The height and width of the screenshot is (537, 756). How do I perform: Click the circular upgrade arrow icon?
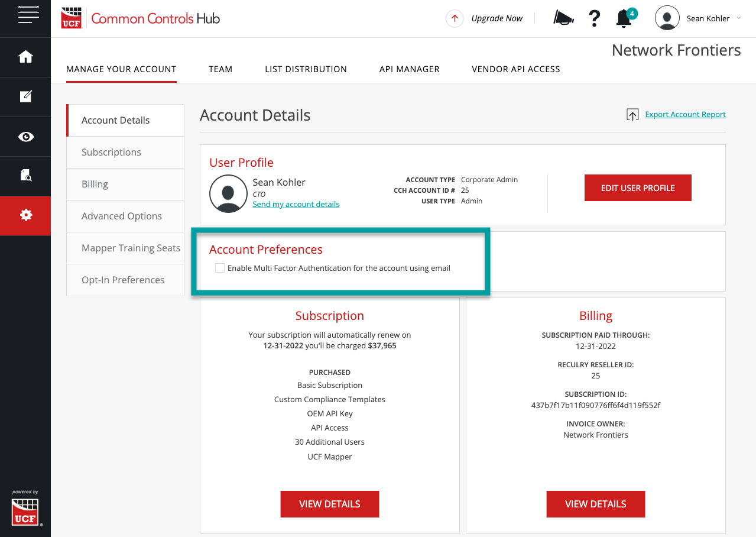(x=454, y=18)
